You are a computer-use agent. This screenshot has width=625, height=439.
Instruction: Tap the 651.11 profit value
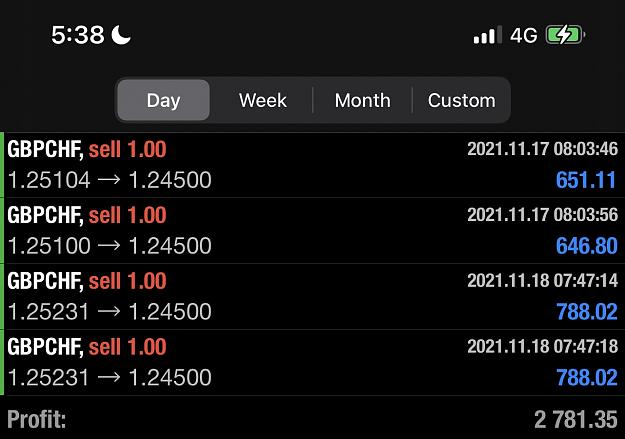point(586,180)
